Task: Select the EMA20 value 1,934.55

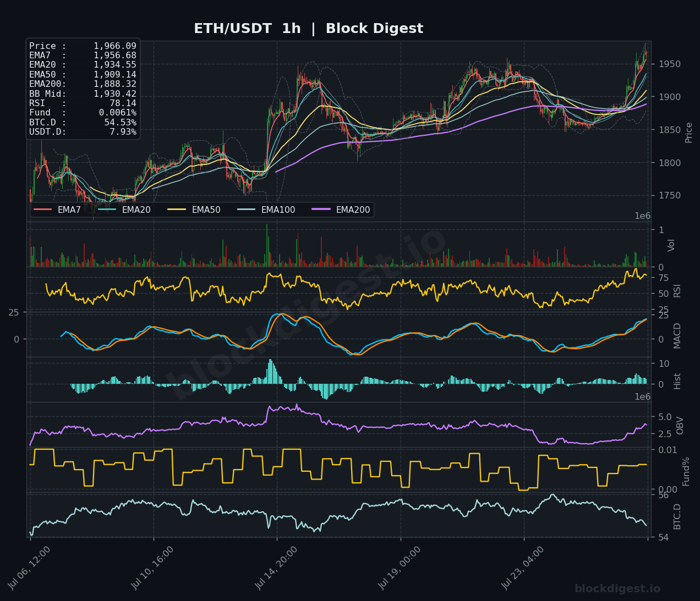Action: click(x=114, y=65)
